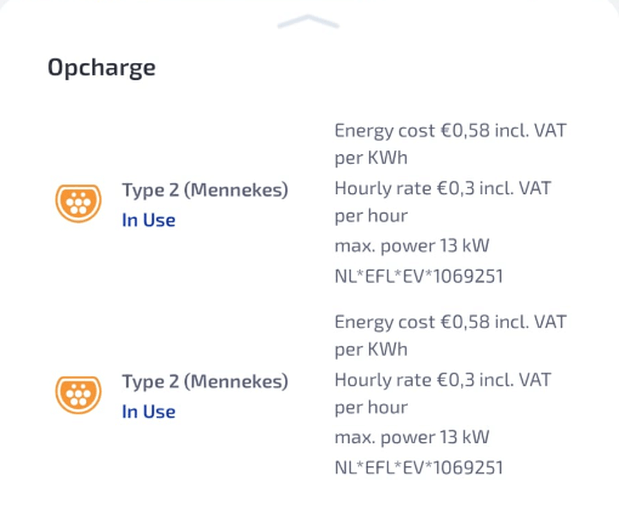Select second connector ID NL*EFL*EV*1069251
The height and width of the screenshot is (510, 619).
click(x=419, y=467)
